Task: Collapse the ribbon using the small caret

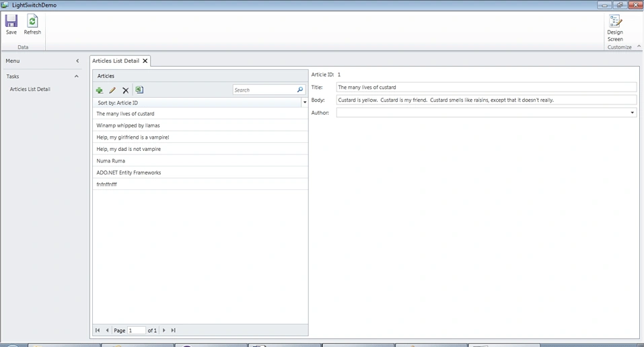Action: pyautogui.click(x=639, y=46)
